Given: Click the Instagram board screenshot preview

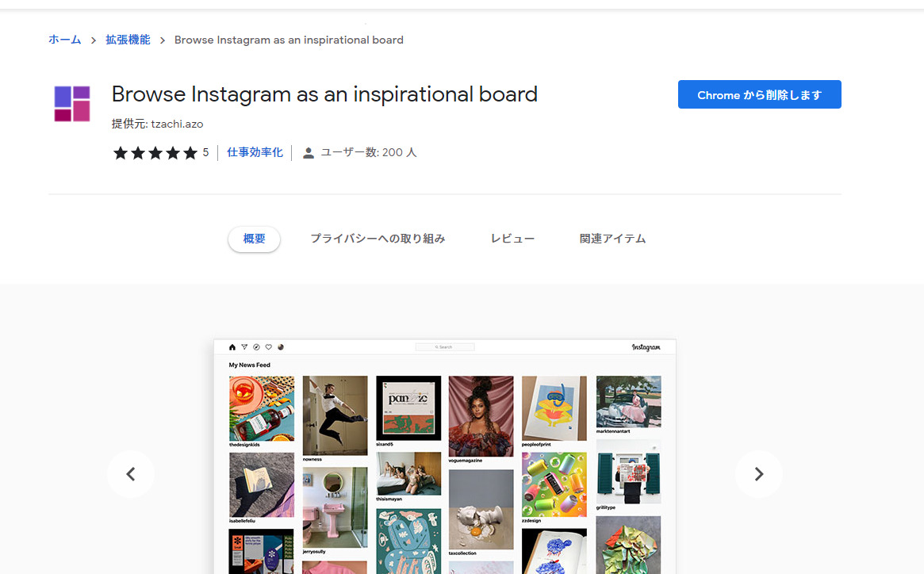Looking at the screenshot, I should (x=445, y=457).
